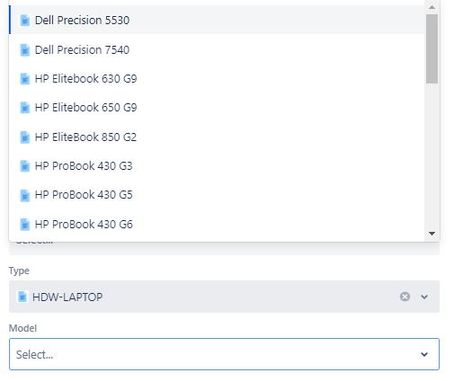
Task: Choose Dell Precision 5530 option
Action: (217, 20)
